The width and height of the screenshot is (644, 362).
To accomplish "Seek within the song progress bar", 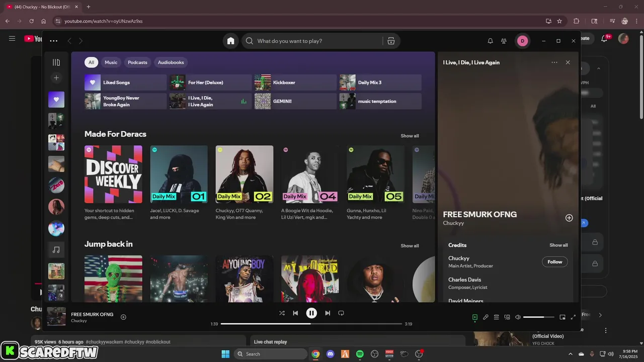I will 311,324.
